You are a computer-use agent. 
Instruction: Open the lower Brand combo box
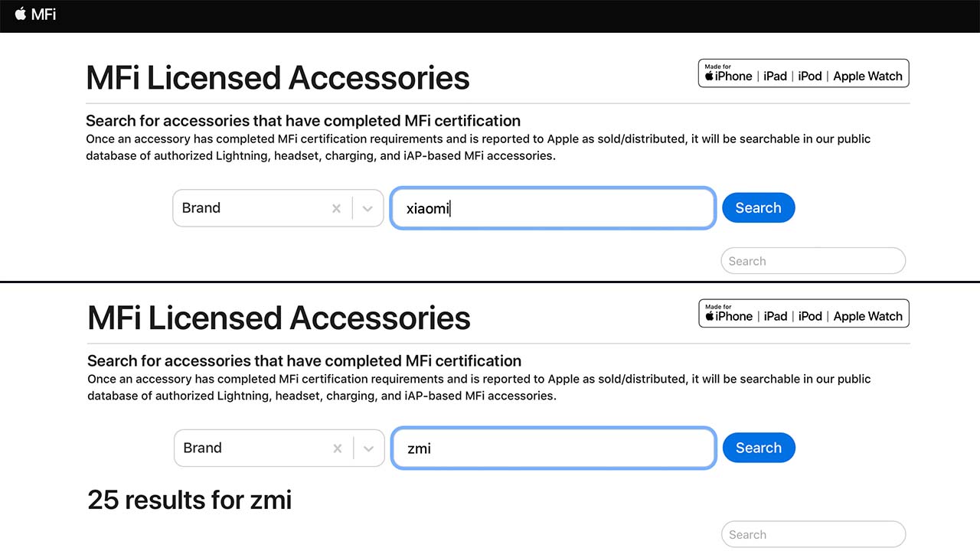pos(279,448)
